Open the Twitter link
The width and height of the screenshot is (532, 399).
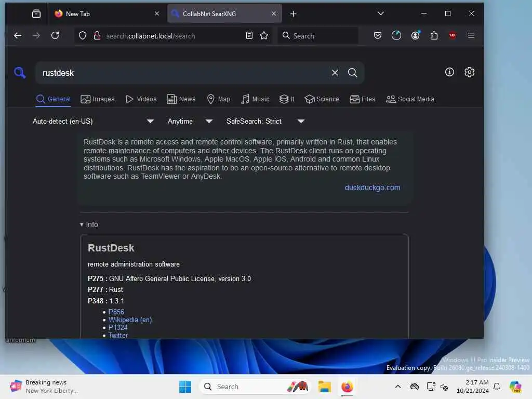pyautogui.click(x=118, y=335)
